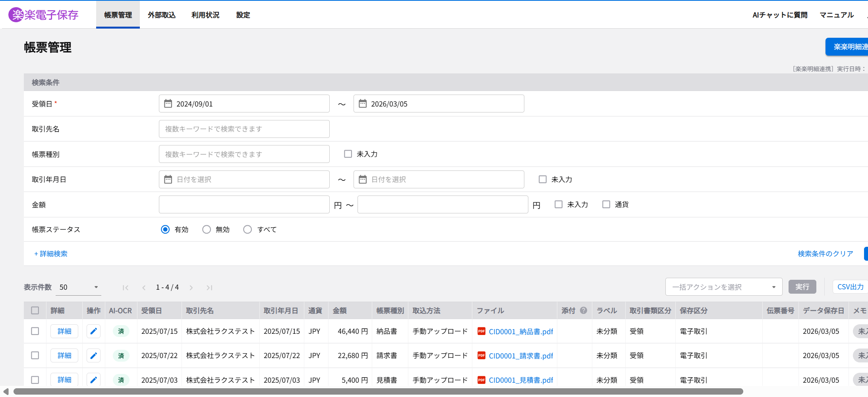Expand the + 詳細検索 section
868x397 pixels.
tap(51, 254)
